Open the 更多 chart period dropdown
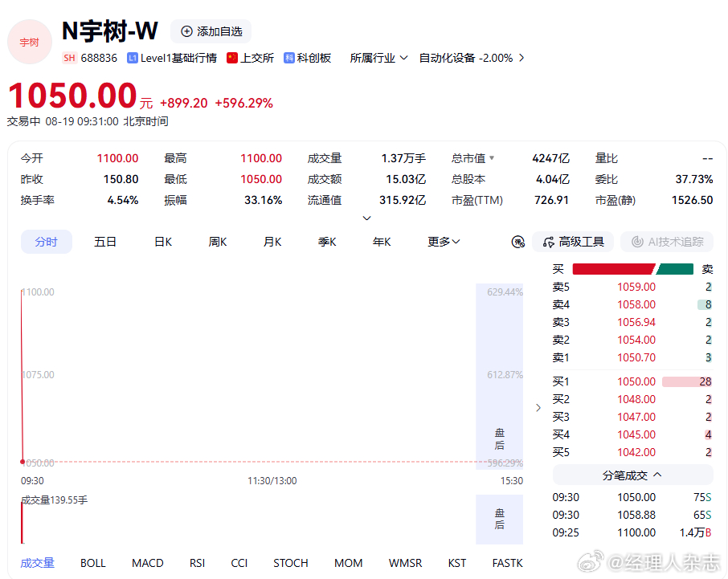This screenshot has width=728, height=579. [x=444, y=242]
